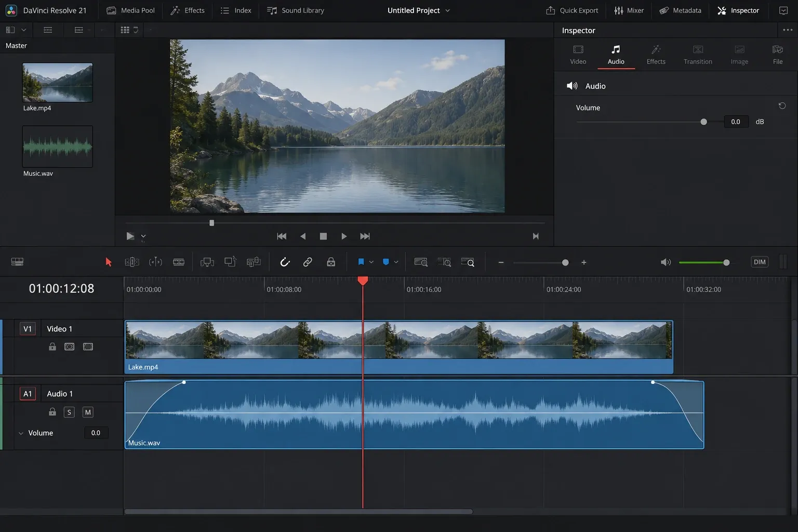Mute monitor via speaker icon in toolbar

tap(666, 262)
